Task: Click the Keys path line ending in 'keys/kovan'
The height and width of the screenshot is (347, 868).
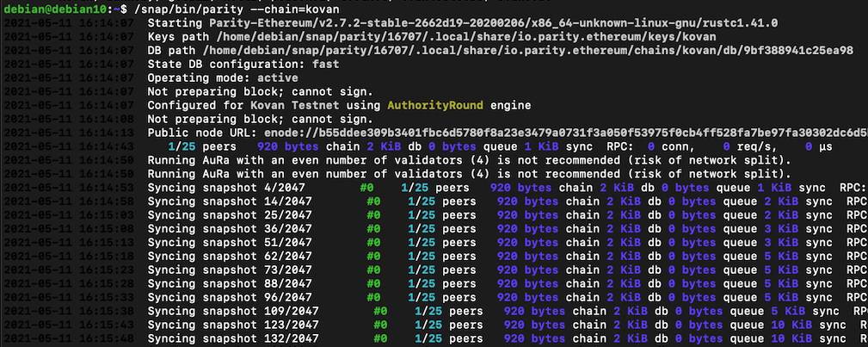Action: 432,36
